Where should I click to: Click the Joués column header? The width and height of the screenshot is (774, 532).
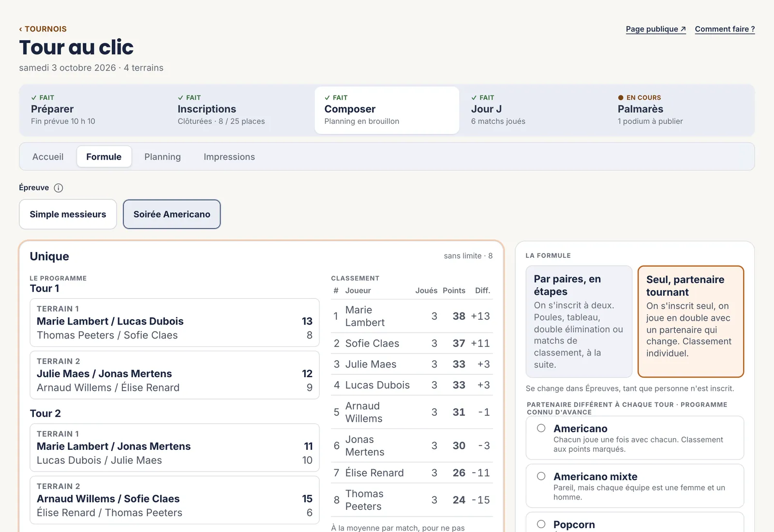(426, 291)
